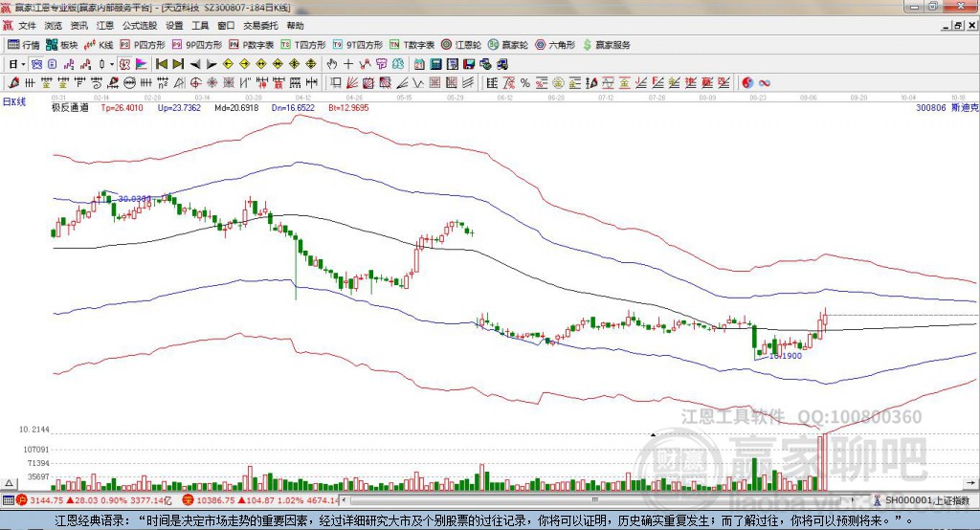Open the 六角形 hexagon chart
The image size is (980, 530).
click(x=555, y=45)
